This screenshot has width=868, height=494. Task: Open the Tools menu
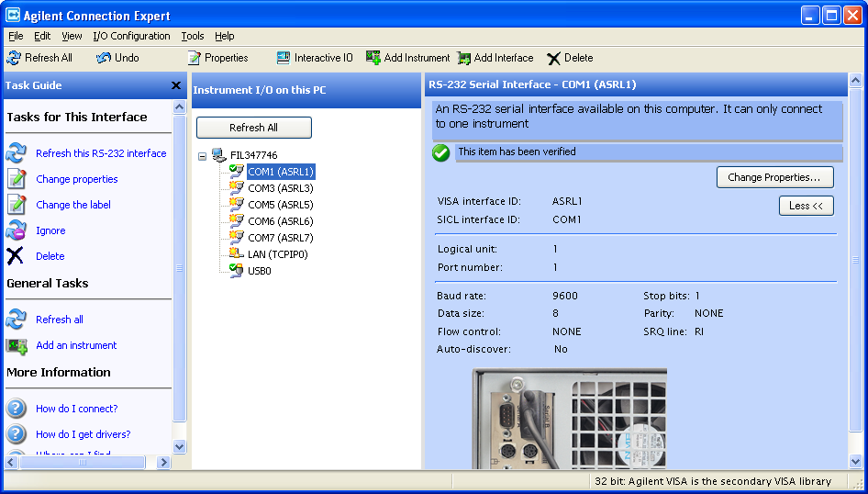[x=193, y=36]
